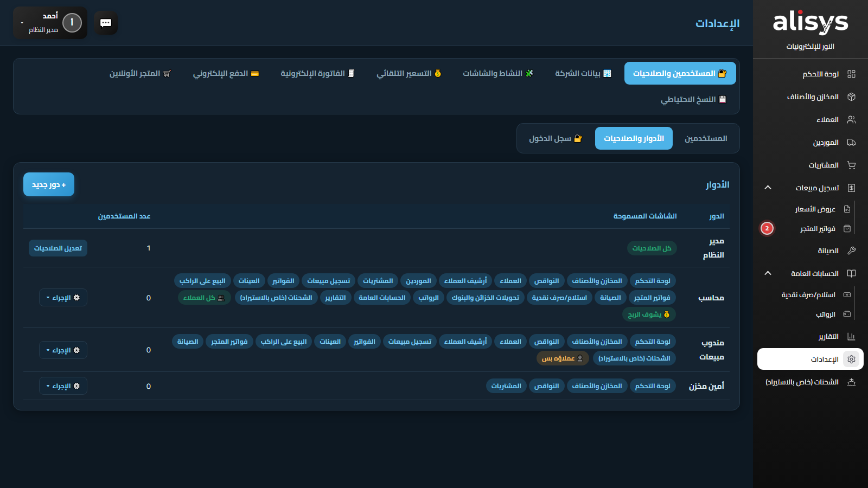Click the chart icon for التقارير

click(851, 336)
